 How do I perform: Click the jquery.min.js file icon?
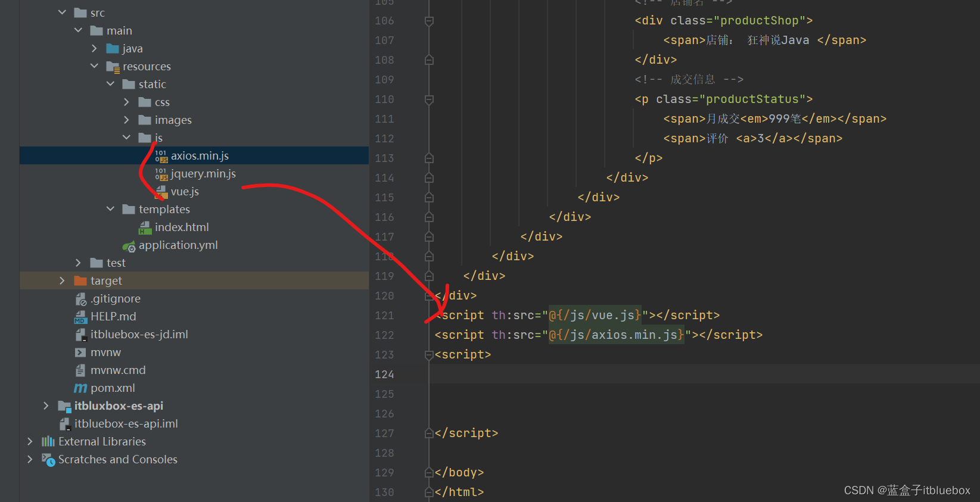[x=161, y=174]
